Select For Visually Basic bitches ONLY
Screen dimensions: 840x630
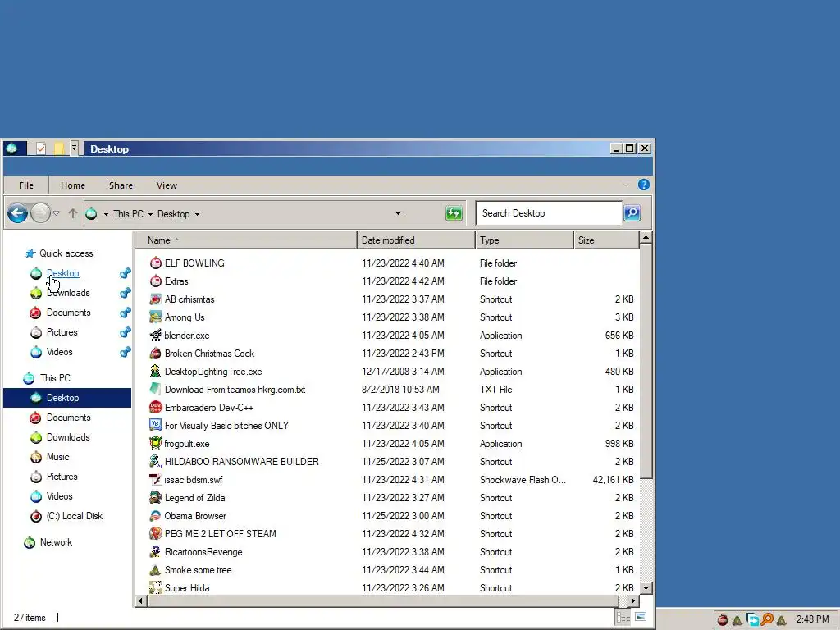[x=226, y=426]
